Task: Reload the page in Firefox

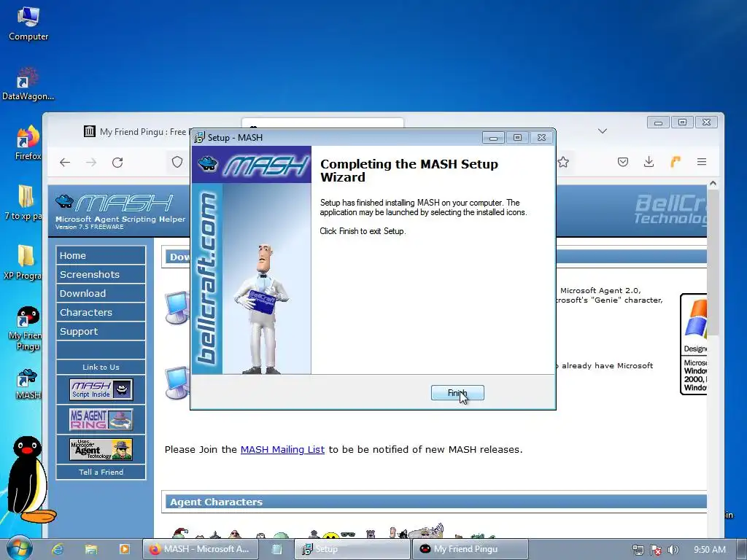Action: (117, 163)
